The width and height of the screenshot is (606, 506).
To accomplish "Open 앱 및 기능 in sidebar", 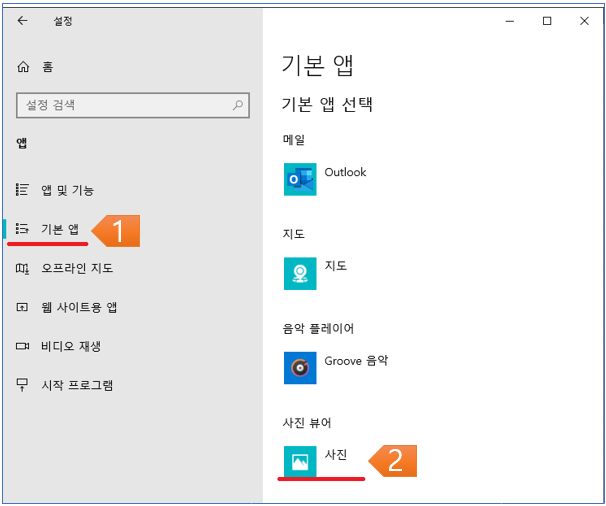I will [68, 190].
